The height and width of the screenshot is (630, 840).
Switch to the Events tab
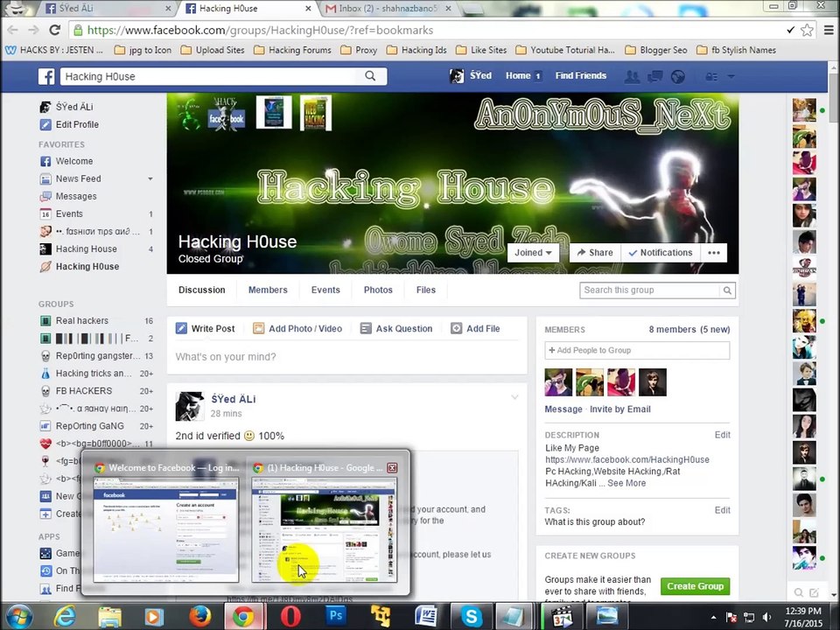[x=325, y=290]
